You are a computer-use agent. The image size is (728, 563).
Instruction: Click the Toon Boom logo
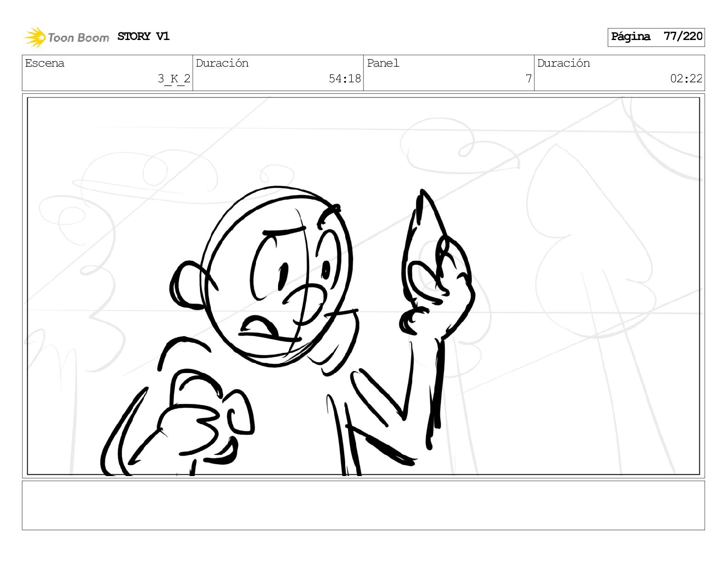pyautogui.click(x=67, y=37)
